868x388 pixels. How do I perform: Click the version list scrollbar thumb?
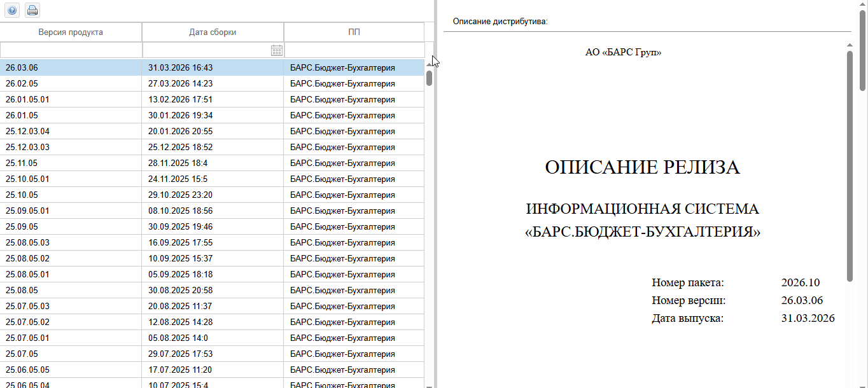coord(429,78)
